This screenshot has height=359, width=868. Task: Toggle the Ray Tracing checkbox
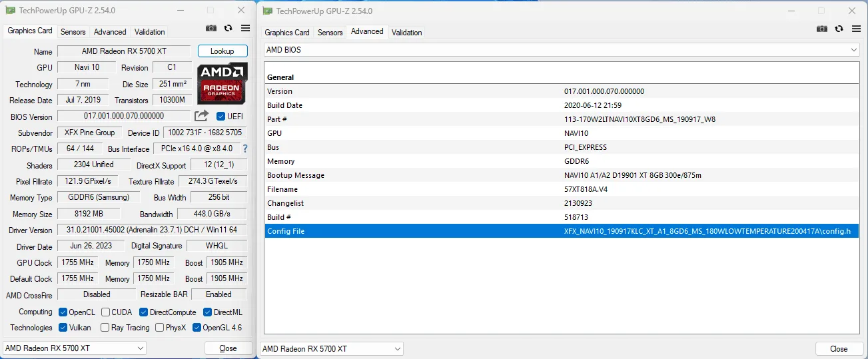tap(105, 328)
